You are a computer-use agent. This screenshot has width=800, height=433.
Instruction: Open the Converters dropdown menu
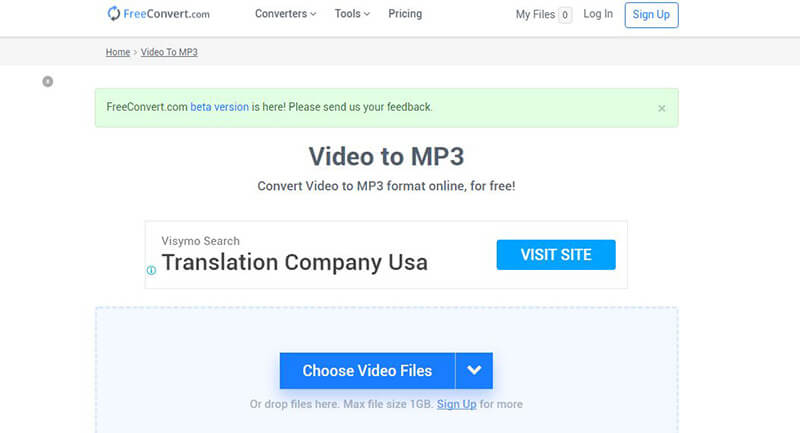[285, 14]
